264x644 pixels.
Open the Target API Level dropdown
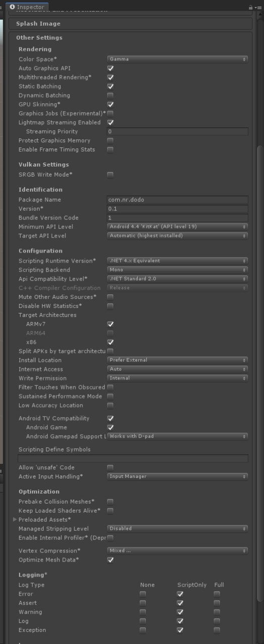178,236
